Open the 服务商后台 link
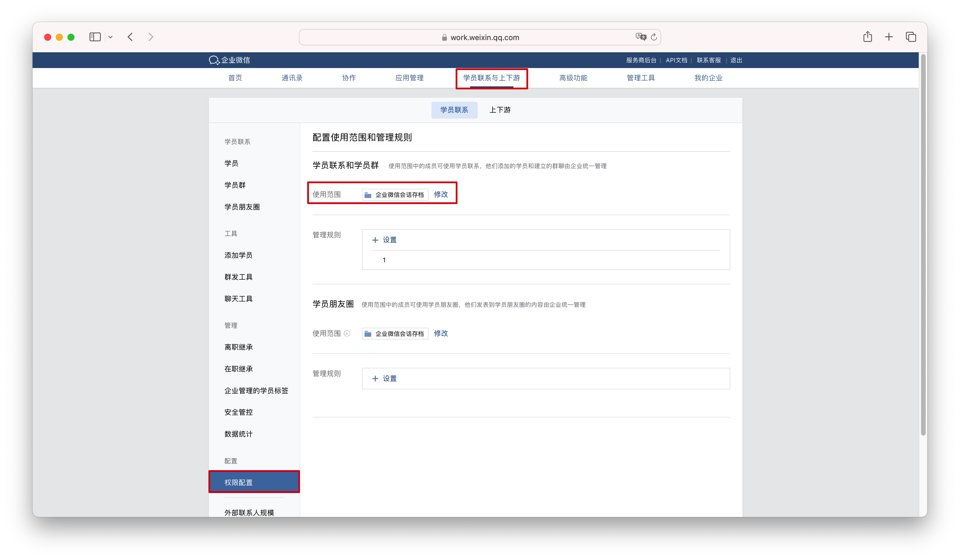The height and width of the screenshot is (560, 960). click(641, 60)
